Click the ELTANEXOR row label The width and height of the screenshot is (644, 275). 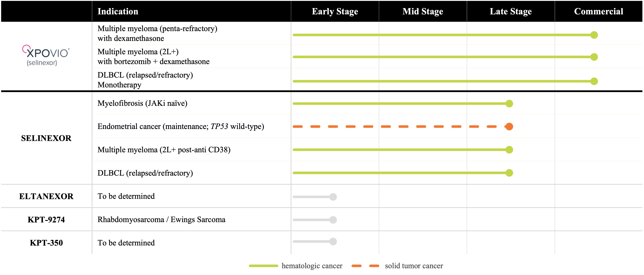tap(46, 196)
